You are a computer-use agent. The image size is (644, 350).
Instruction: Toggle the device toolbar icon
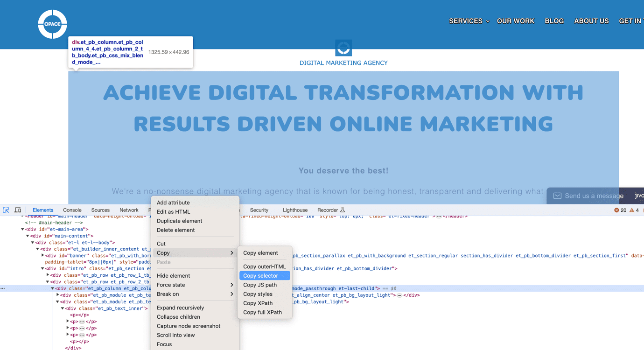(18, 210)
